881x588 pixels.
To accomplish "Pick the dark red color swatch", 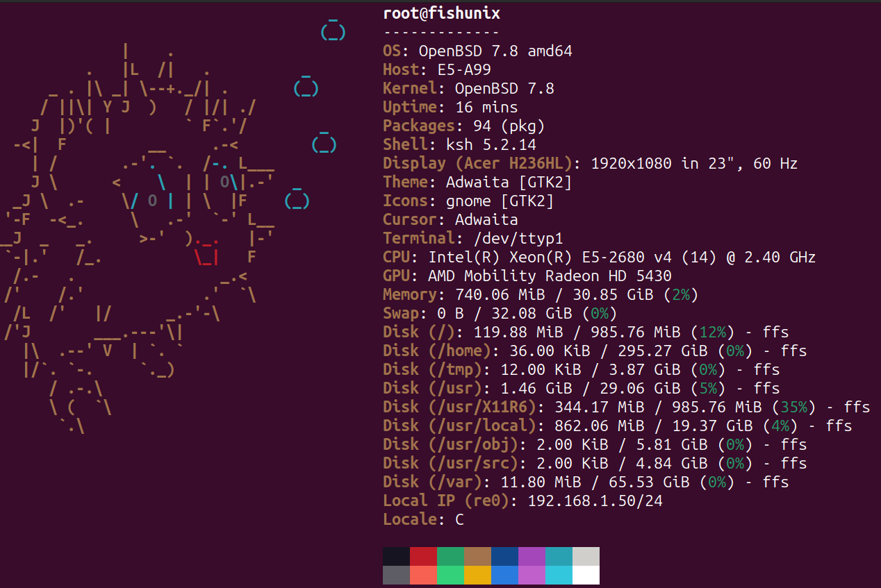I will [x=423, y=556].
